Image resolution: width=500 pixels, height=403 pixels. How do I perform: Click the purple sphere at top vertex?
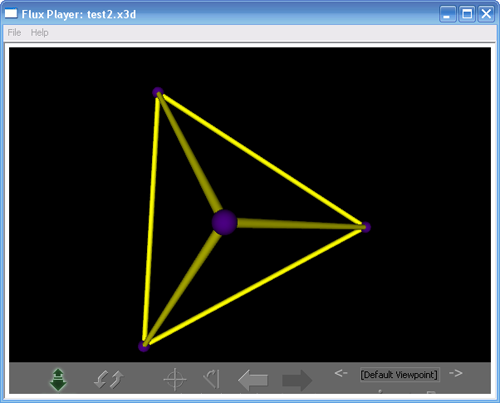[158, 92]
